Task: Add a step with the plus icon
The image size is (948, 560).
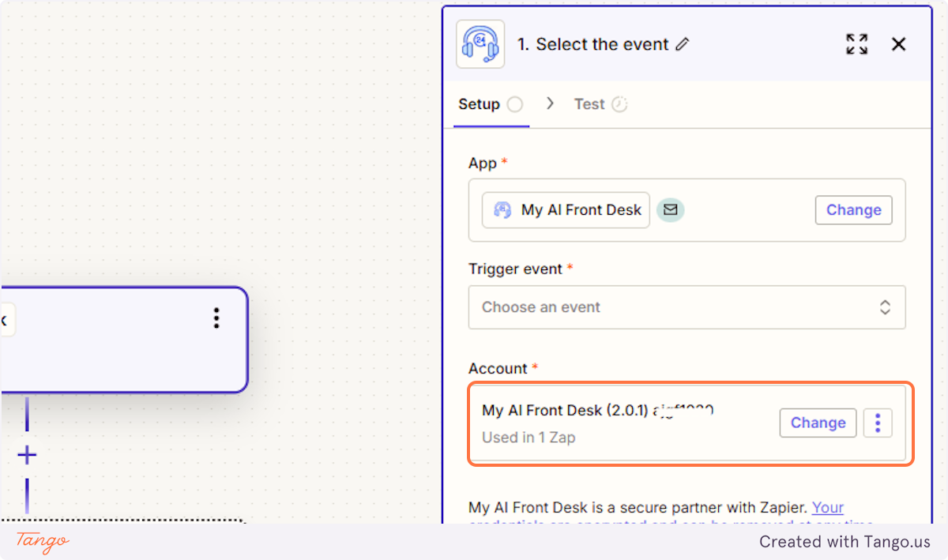Action: (27, 455)
